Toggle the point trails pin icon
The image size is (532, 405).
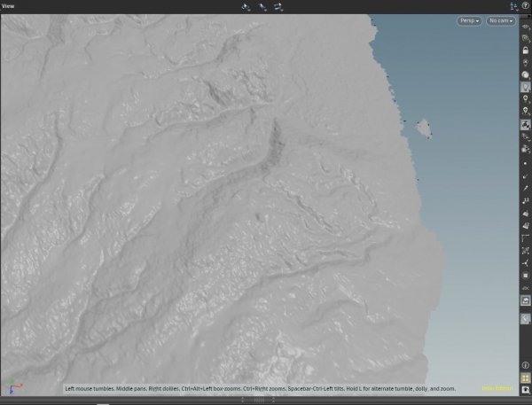[525, 188]
